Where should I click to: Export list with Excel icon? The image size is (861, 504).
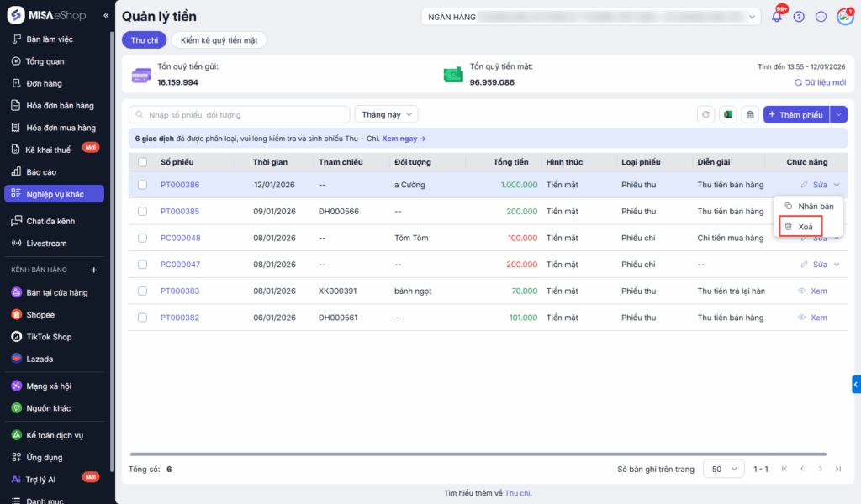(x=728, y=115)
